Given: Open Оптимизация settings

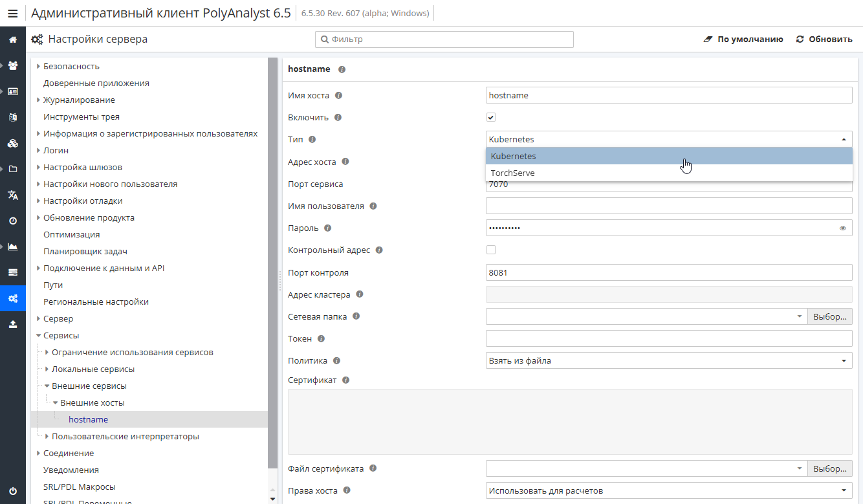Looking at the screenshot, I should click(72, 235).
